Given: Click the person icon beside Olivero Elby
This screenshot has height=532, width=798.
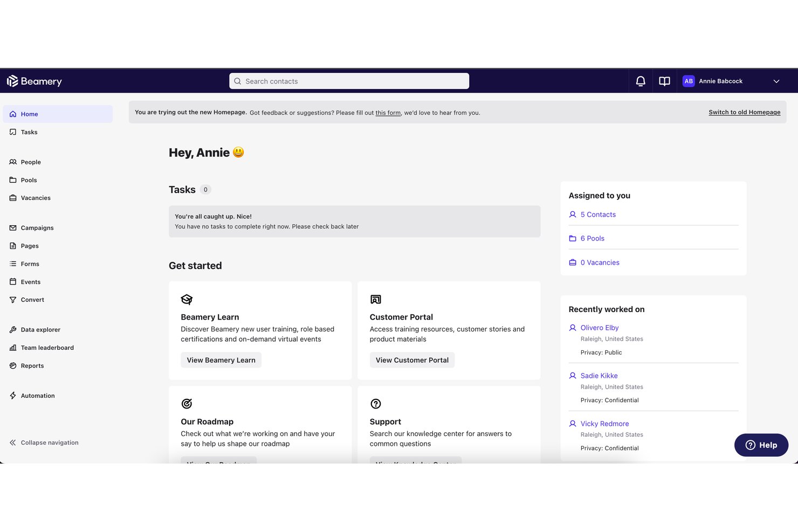Looking at the screenshot, I should point(573,328).
